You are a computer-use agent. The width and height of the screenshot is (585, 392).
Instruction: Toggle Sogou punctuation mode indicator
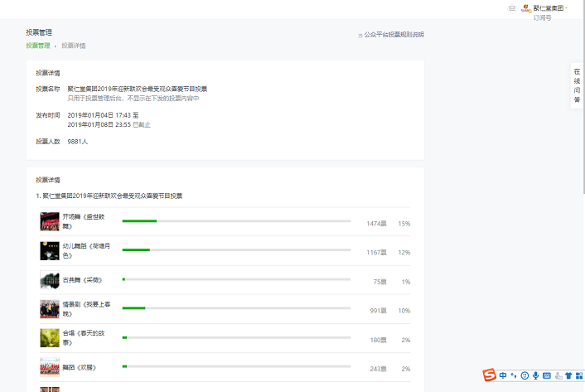coord(514,375)
